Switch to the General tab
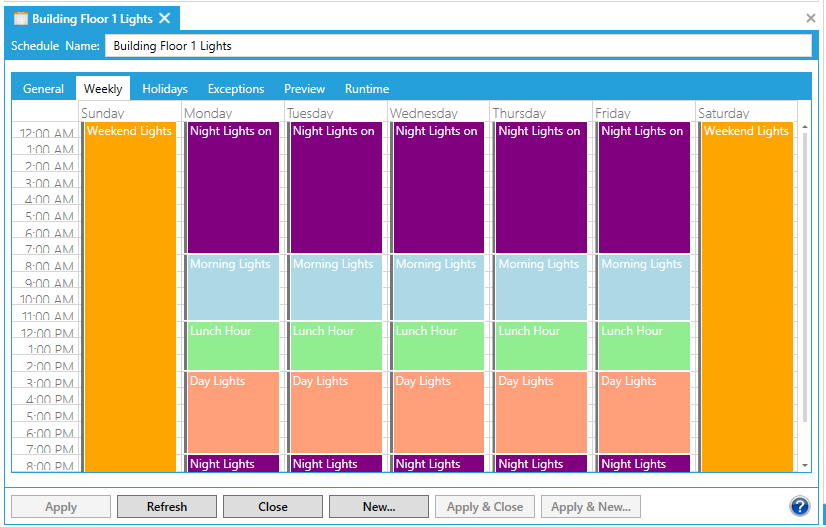 (x=43, y=89)
